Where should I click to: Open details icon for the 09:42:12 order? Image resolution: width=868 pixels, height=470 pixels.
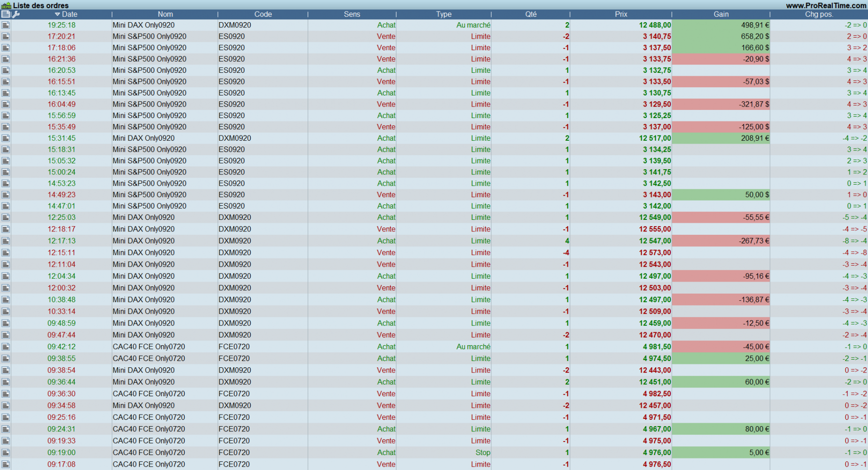(x=6, y=347)
